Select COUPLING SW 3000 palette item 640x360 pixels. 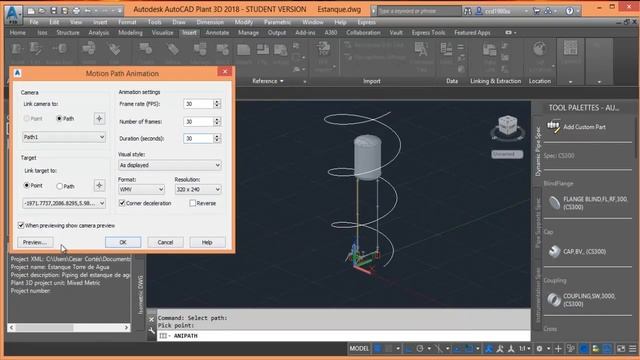click(582, 300)
